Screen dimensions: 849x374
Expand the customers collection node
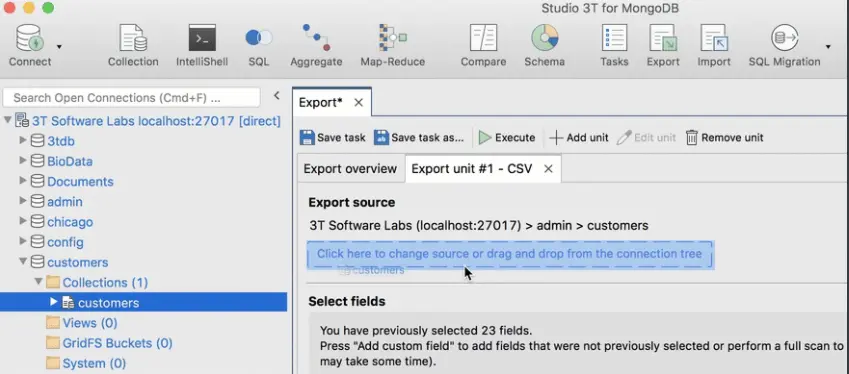click(54, 301)
